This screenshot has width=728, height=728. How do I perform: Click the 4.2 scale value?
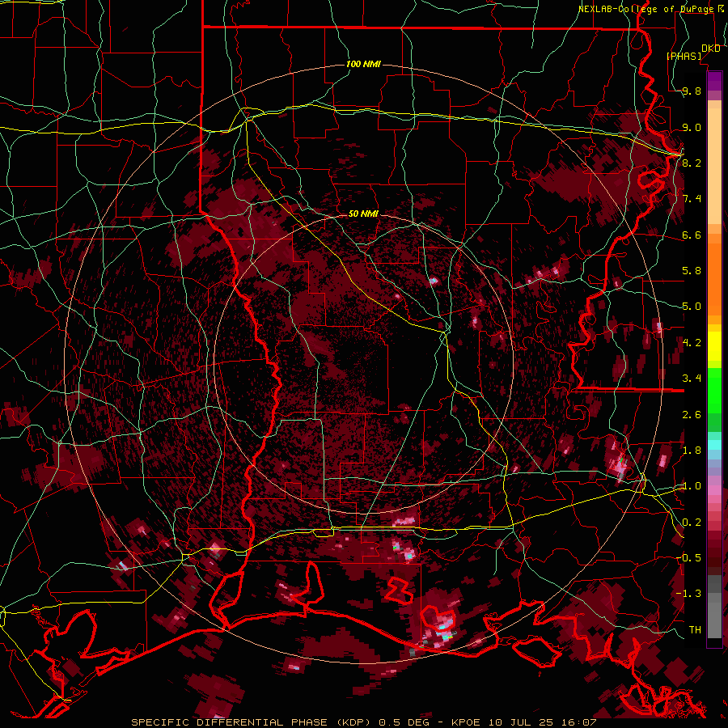click(x=692, y=343)
